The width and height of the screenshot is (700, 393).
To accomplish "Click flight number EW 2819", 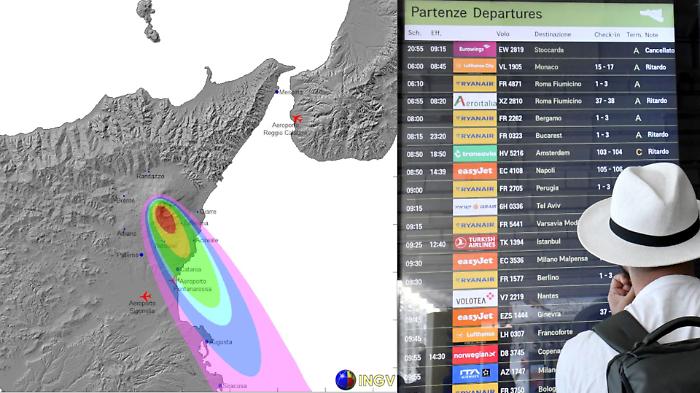I will point(511,50).
